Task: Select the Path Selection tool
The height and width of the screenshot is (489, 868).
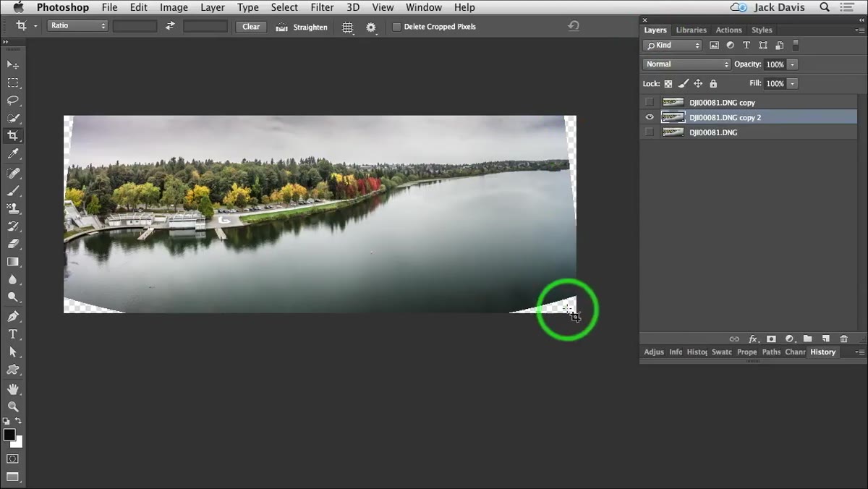Action: point(12,352)
